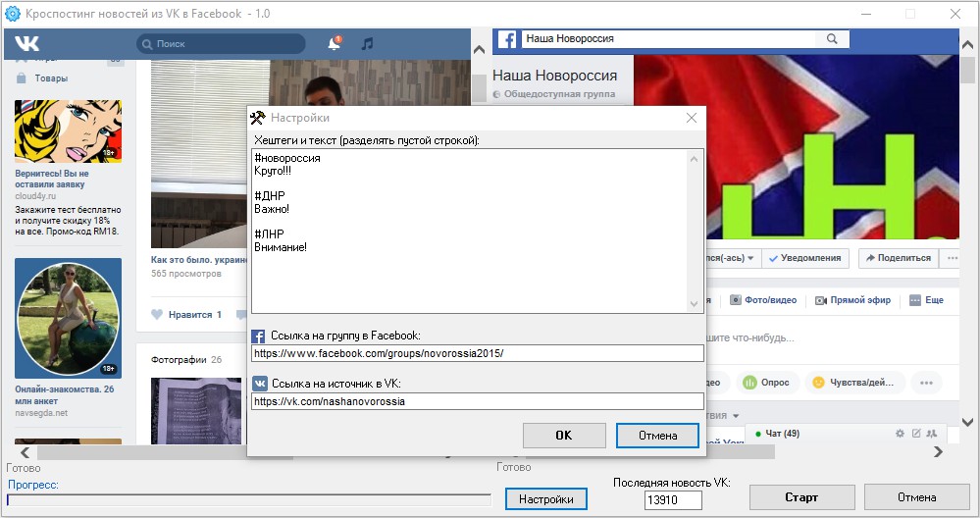The image size is (980, 518).
Task: Open the Онлайн-знакомства ad title
Action: 65,395
